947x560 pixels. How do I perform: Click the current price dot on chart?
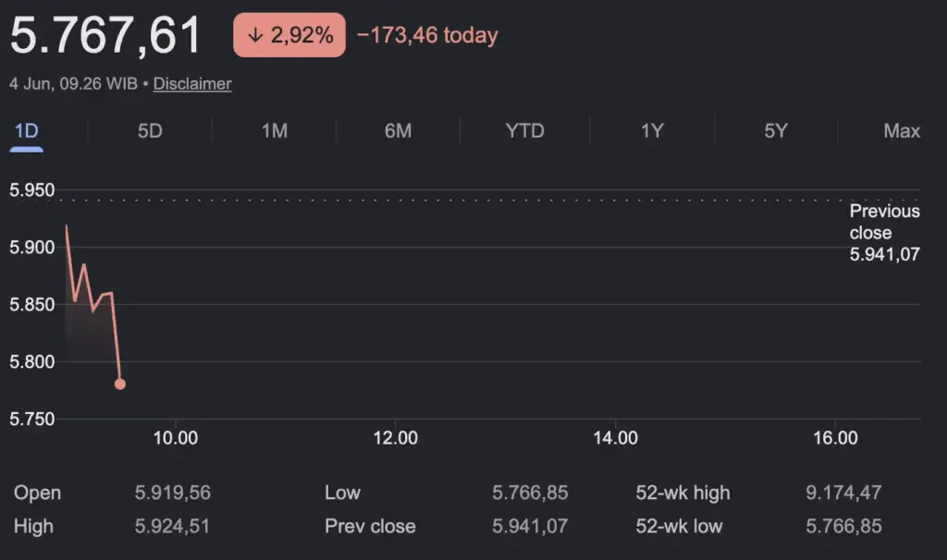(x=120, y=383)
